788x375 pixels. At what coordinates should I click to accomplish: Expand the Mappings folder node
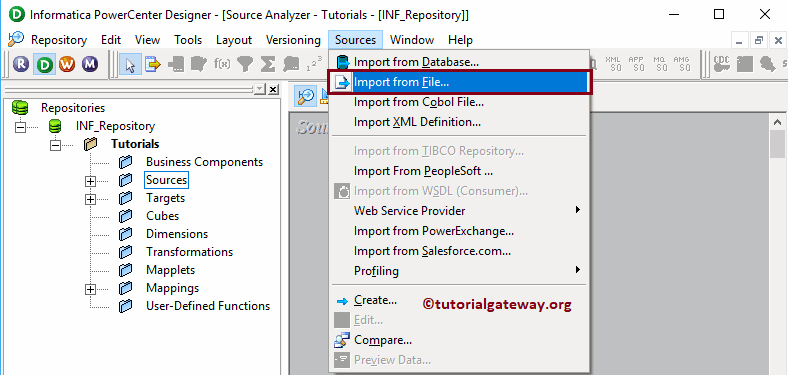tap(90, 289)
